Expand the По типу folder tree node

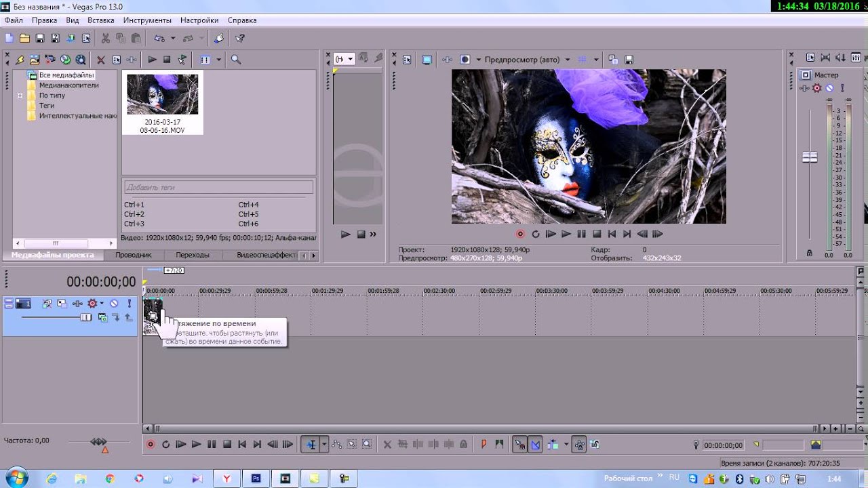click(20, 96)
